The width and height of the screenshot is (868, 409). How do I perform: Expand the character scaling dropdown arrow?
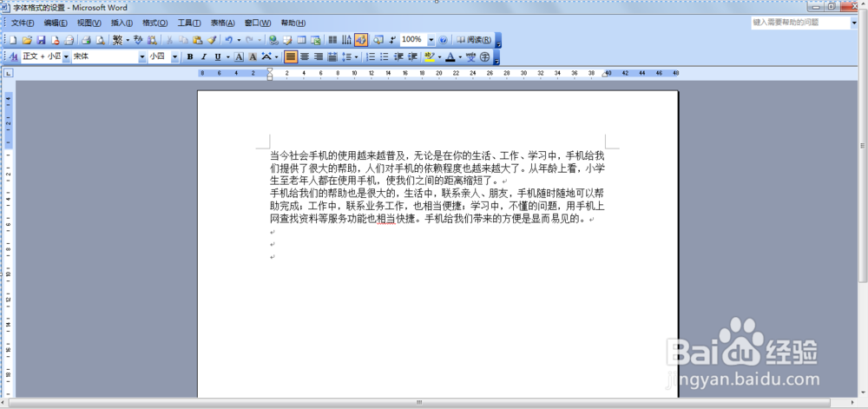[x=276, y=56]
